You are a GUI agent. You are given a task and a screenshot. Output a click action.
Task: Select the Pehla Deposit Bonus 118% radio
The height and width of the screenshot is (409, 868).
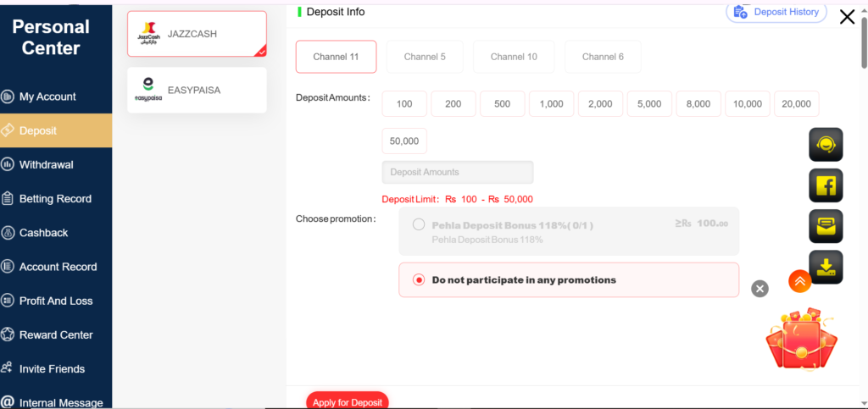point(419,224)
